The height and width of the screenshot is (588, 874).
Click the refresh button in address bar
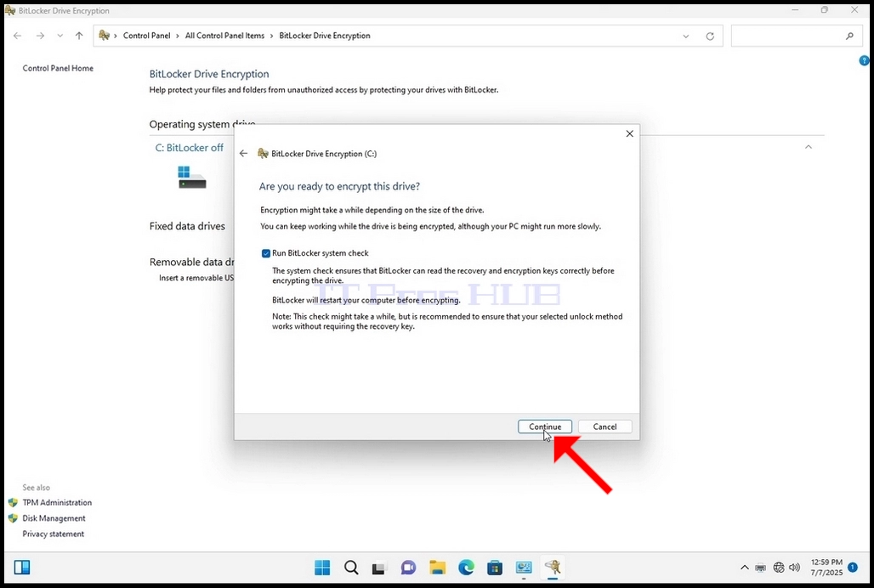click(x=710, y=37)
